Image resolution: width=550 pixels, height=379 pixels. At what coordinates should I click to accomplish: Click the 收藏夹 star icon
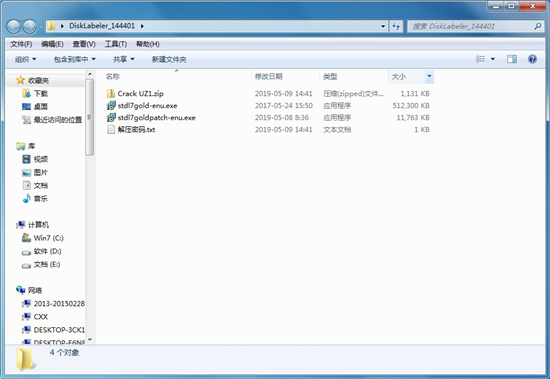(x=20, y=80)
